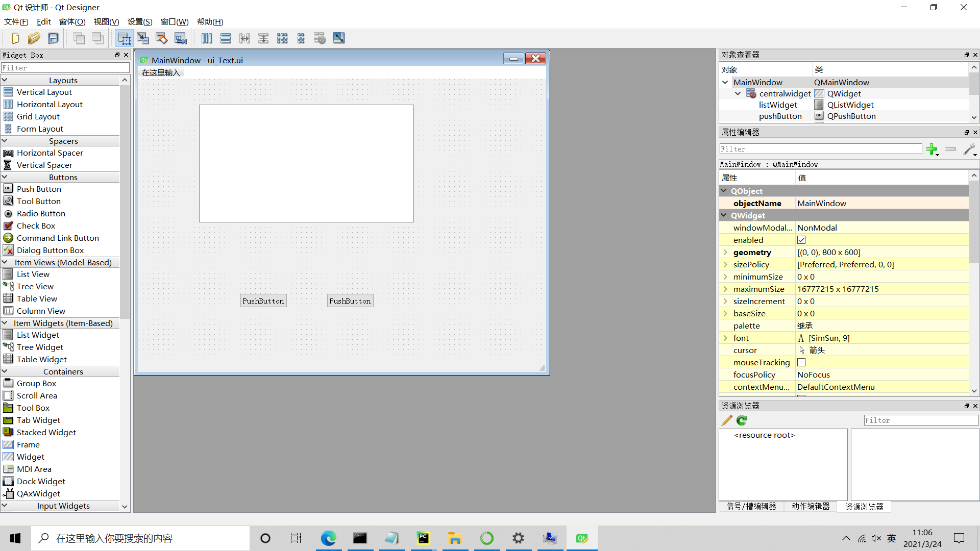Toggle the enabled checkbox for MainWindow
Screen dimensions: 980x551
click(802, 240)
